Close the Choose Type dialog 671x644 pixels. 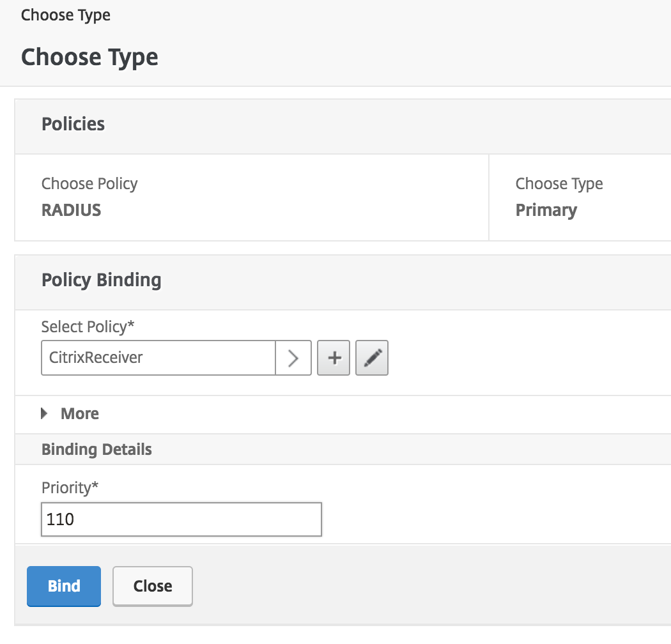pyautogui.click(x=152, y=586)
